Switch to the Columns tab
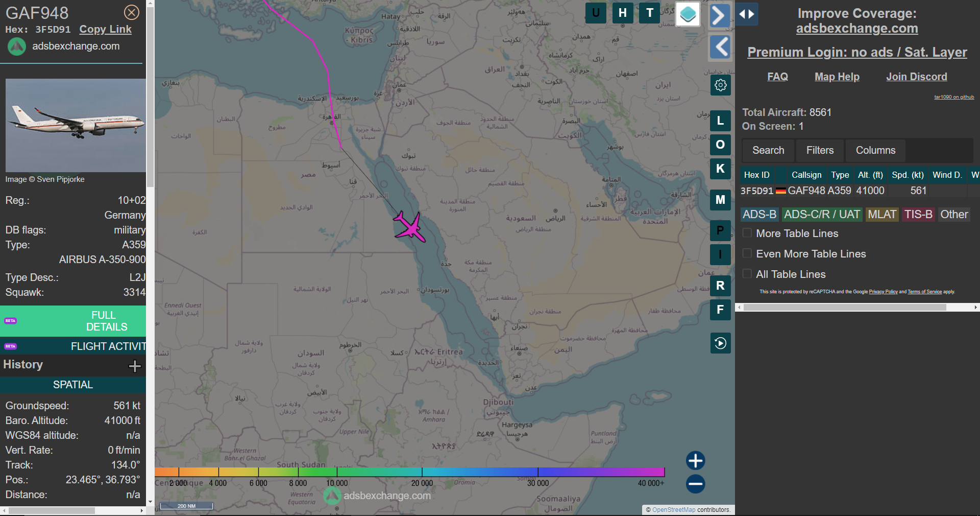 click(x=875, y=150)
